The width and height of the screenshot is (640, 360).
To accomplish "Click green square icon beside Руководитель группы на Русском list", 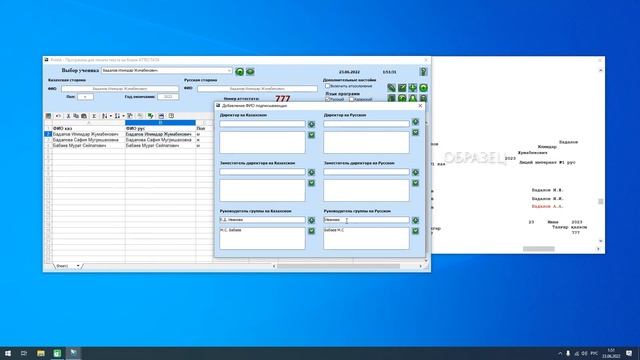I will [x=415, y=231].
